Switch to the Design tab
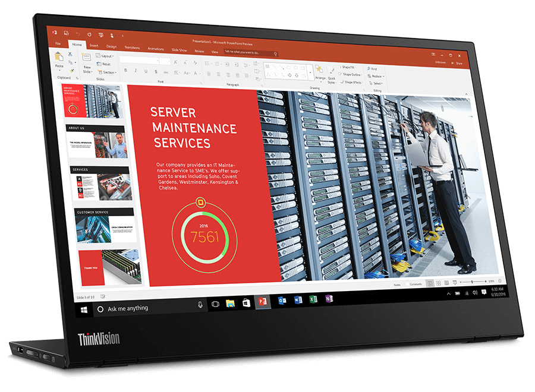 click(111, 46)
